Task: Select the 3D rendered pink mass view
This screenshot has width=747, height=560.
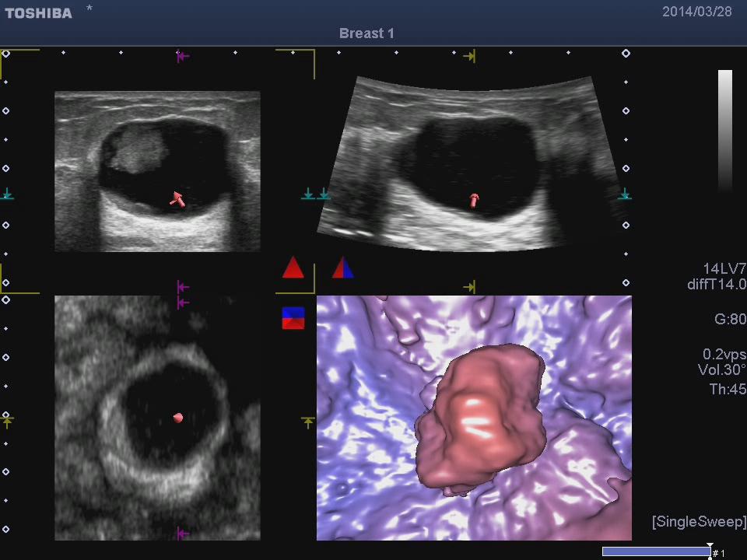Action: click(x=474, y=418)
